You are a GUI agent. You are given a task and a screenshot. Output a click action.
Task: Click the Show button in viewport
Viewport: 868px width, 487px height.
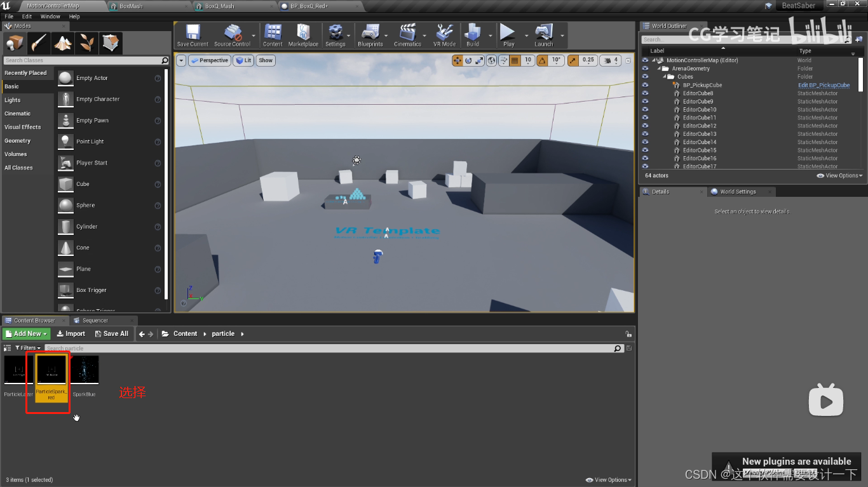[266, 60]
